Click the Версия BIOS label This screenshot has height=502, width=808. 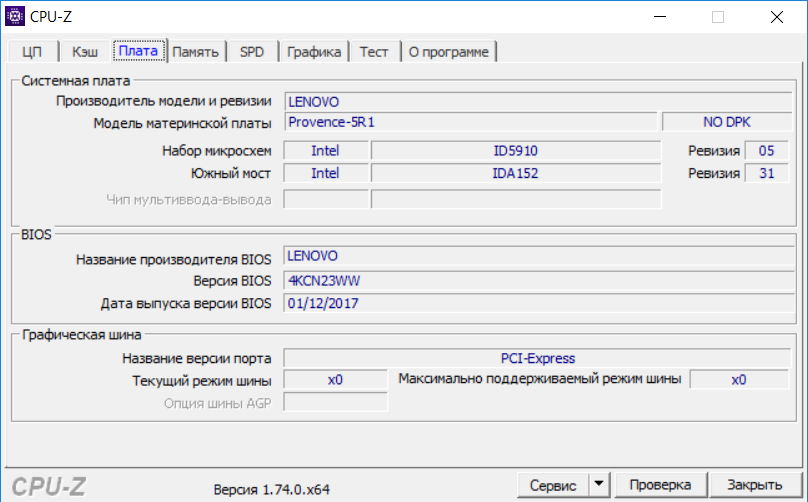232,281
